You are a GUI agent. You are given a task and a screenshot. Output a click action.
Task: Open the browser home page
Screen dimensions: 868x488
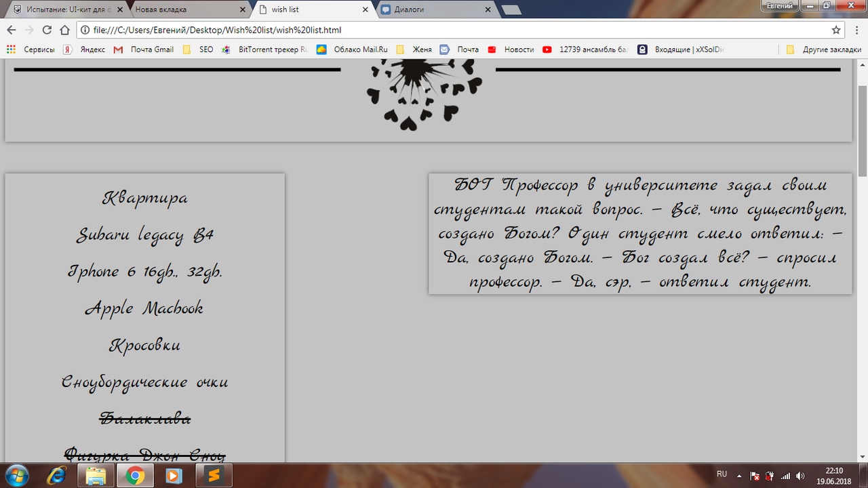64,30
